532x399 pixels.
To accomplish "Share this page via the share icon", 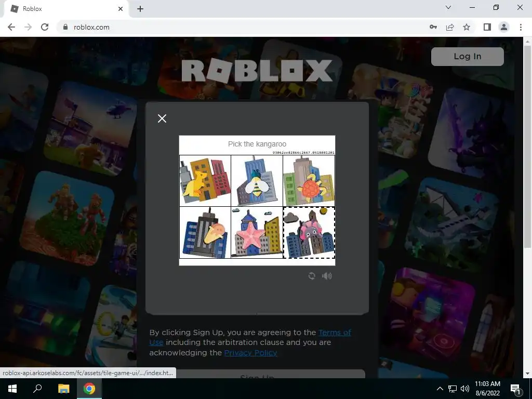I will (x=450, y=27).
